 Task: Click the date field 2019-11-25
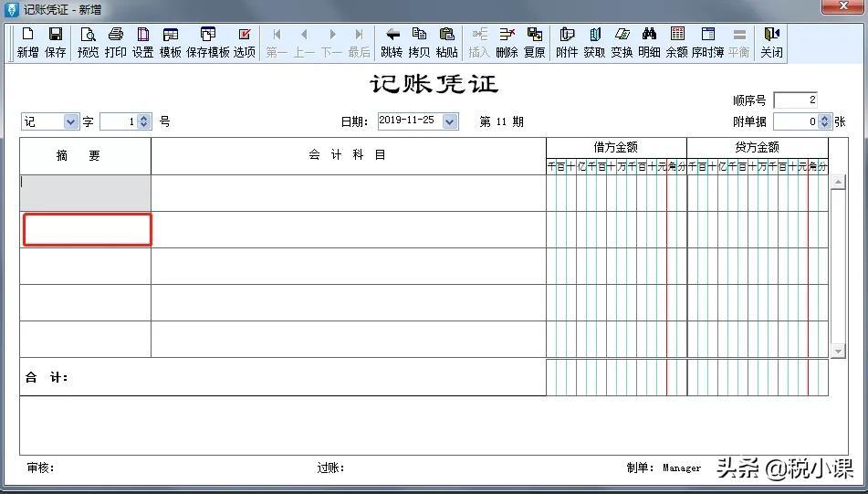410,121
